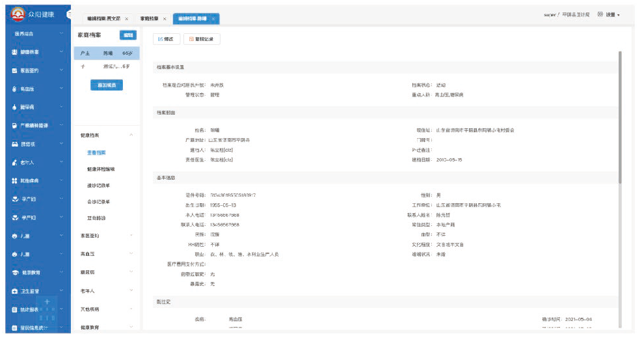
Task: Select 接诊记录单 in the health record menu
Action: [98, 185]
